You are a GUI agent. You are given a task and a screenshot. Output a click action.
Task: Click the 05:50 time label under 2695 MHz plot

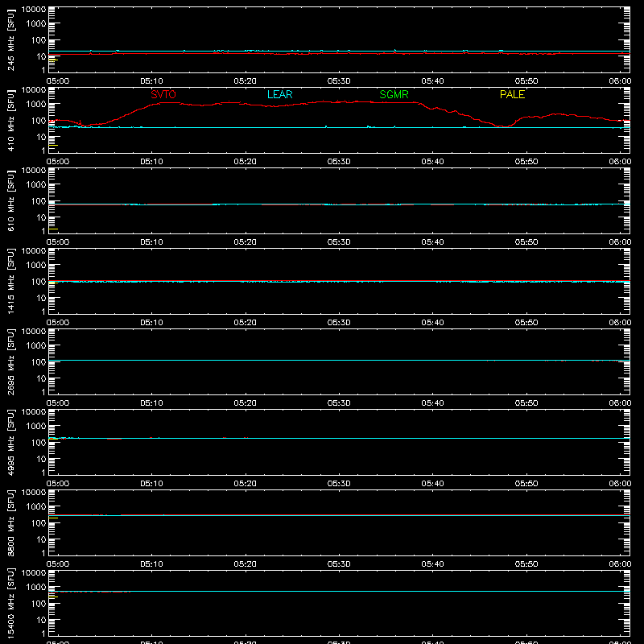[x=526, y=403]
